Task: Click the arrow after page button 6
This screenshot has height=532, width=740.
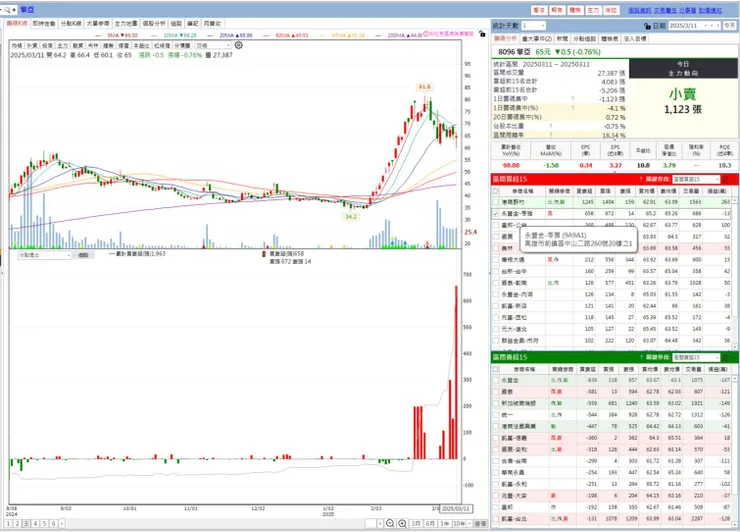Action: [x=61, y=524]
